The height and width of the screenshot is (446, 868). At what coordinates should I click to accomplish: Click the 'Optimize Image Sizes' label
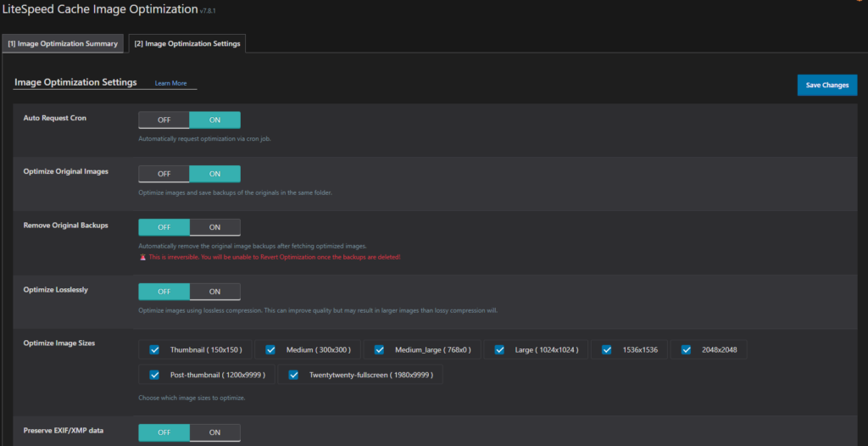tap(59, 343)
